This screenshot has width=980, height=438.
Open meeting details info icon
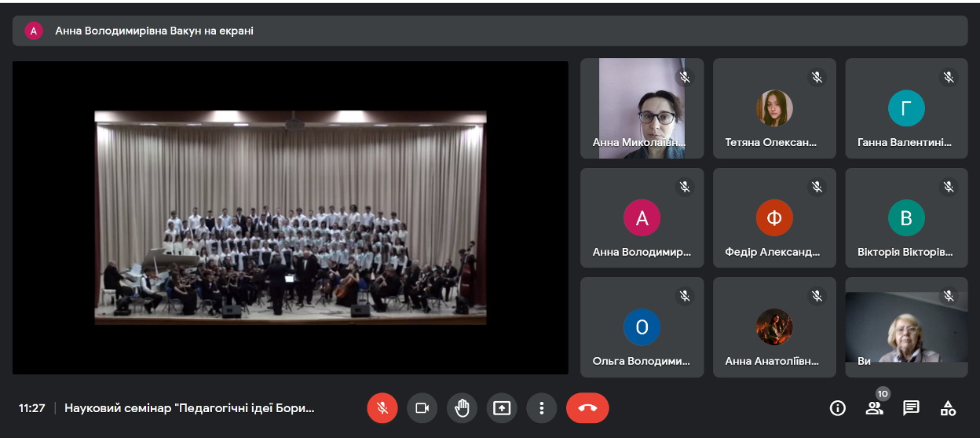[838, 408]
